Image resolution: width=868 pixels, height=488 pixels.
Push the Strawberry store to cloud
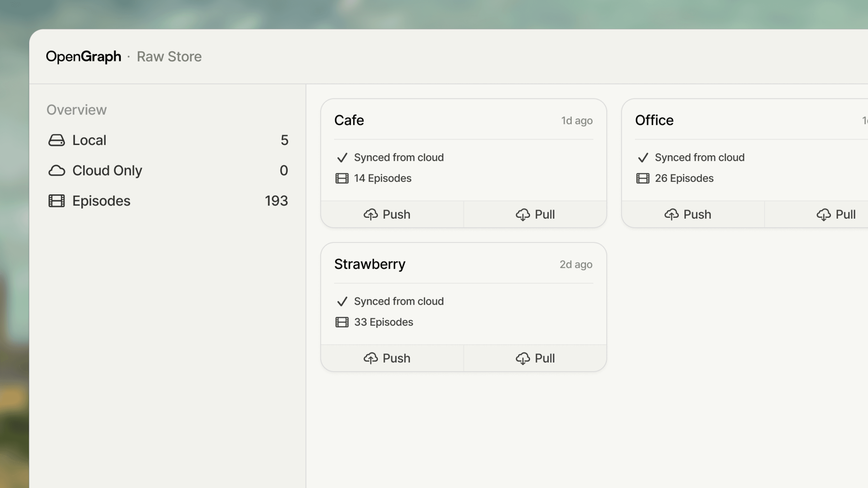(387, 358)
